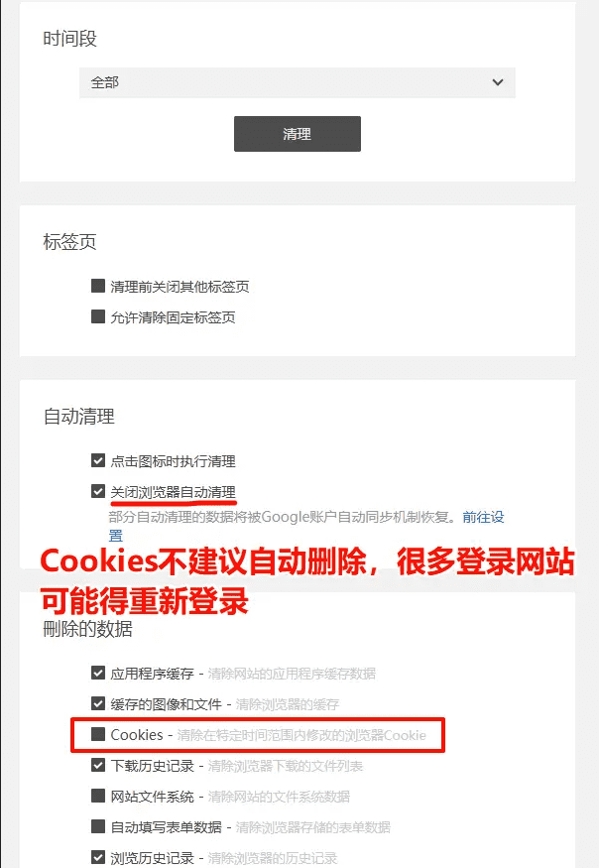Uncheck 缓存的图像和文件 checkbox
Screen dimensions: 599x868
(x=98, y=703)
